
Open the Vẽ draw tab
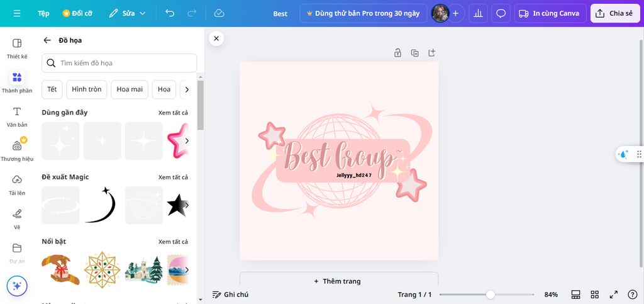click(17, 219)
